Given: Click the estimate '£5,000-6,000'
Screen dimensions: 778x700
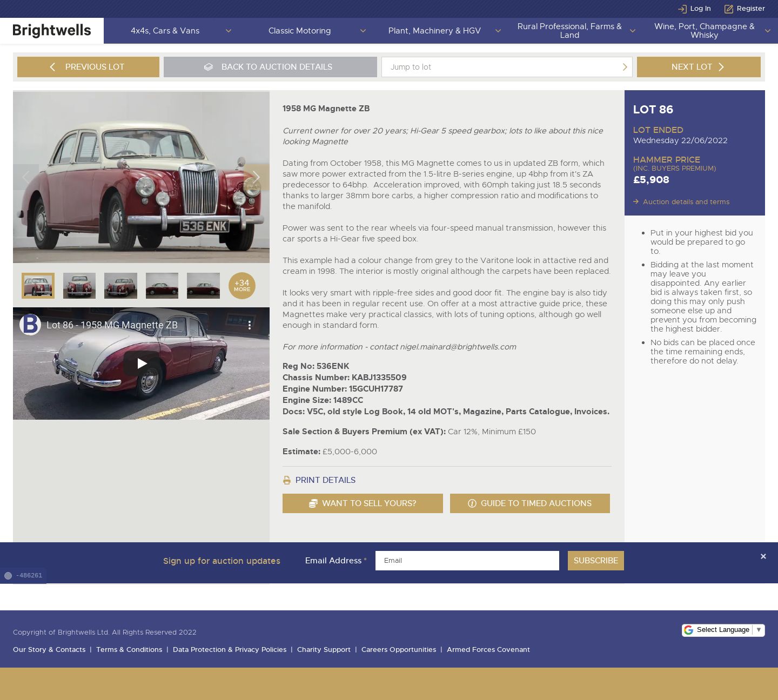Looking at the screenshot, I should tap(350, 452).
